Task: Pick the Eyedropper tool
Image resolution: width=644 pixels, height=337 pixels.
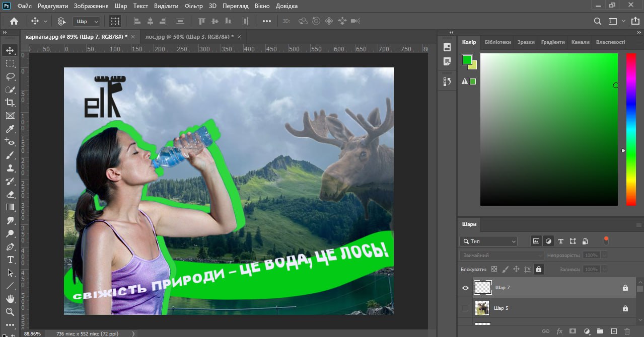Action: click(x=10, y=129)
